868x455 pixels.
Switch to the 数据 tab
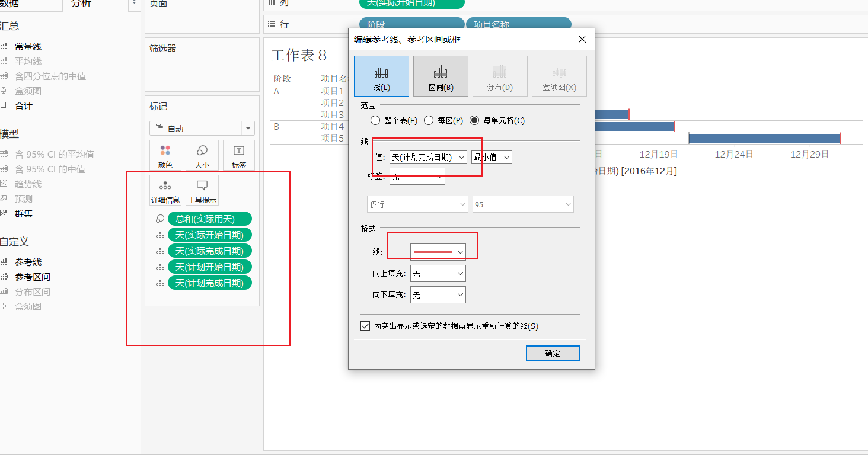[x=10, y=4]
